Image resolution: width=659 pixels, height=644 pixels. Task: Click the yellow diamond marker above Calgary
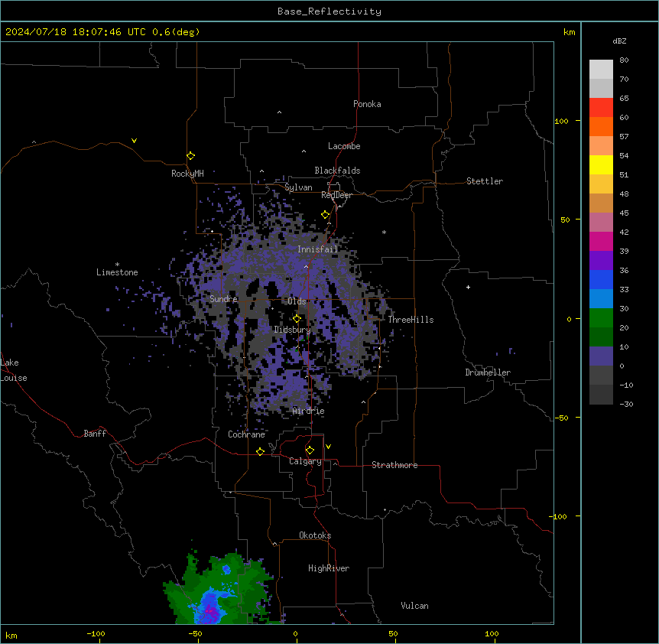coord(310,450)
